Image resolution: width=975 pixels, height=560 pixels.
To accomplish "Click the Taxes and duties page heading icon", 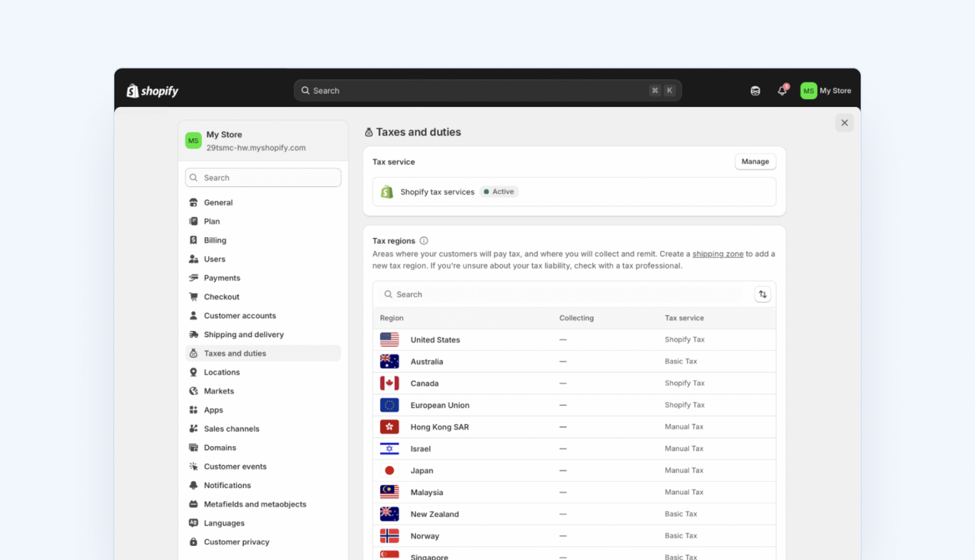I will click(x=368, y=132).
